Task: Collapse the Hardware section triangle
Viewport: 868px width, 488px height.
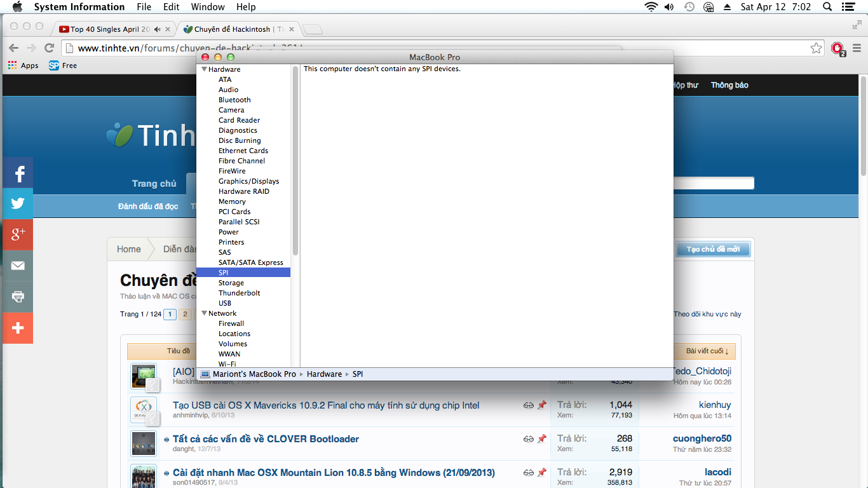Action: click(205, 69)
